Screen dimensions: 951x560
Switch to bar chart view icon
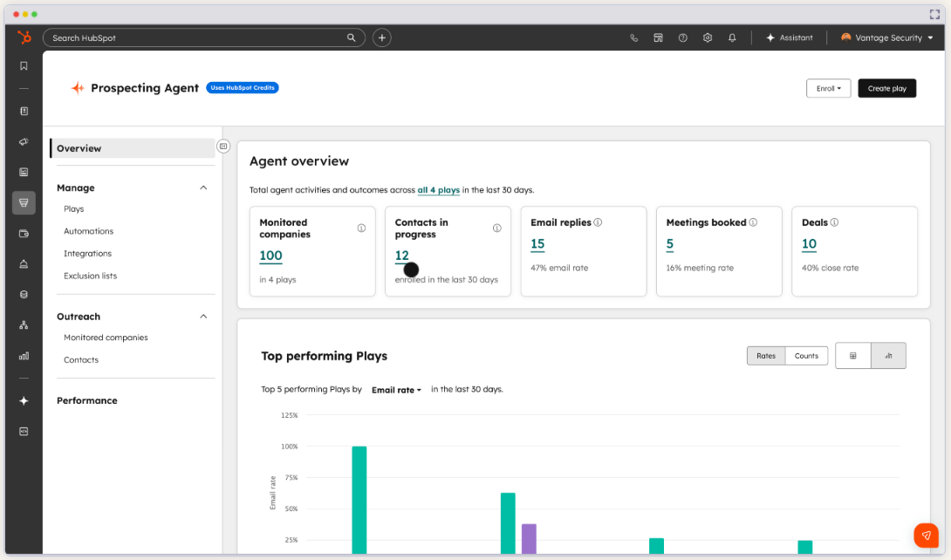888,356
